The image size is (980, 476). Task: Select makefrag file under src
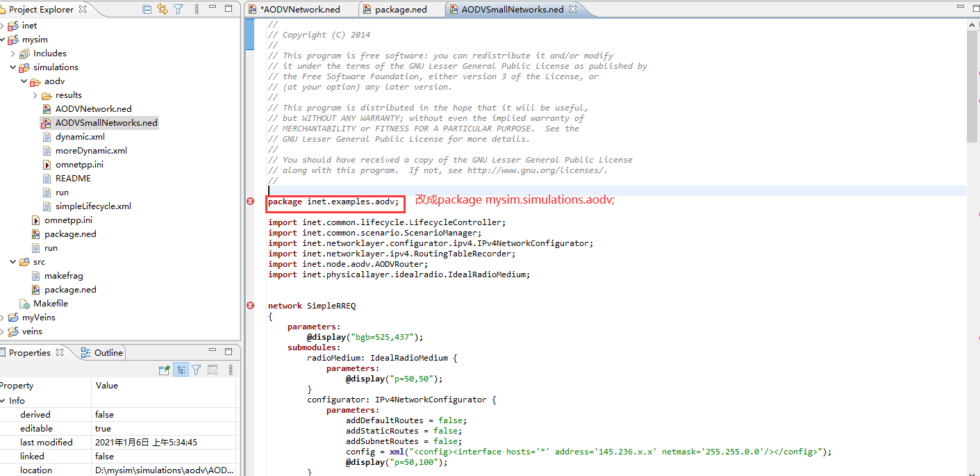pos(63,276)
